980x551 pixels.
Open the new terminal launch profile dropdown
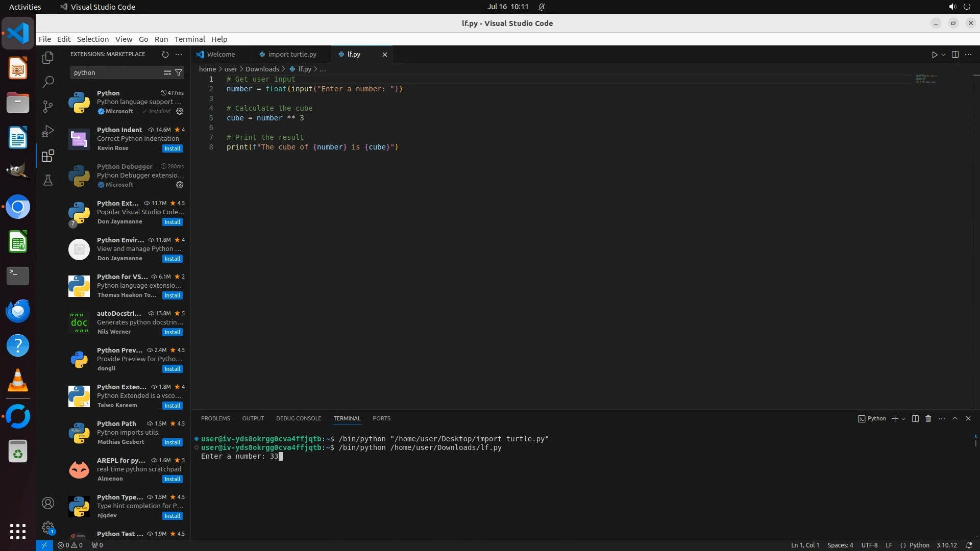pyautogui.click(x=903, y=418)
